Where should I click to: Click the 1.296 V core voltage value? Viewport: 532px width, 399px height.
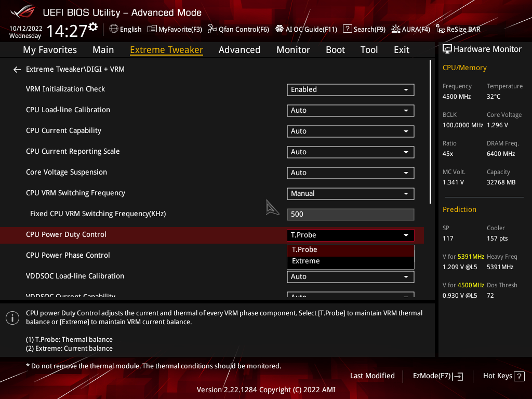pos(497,125)
